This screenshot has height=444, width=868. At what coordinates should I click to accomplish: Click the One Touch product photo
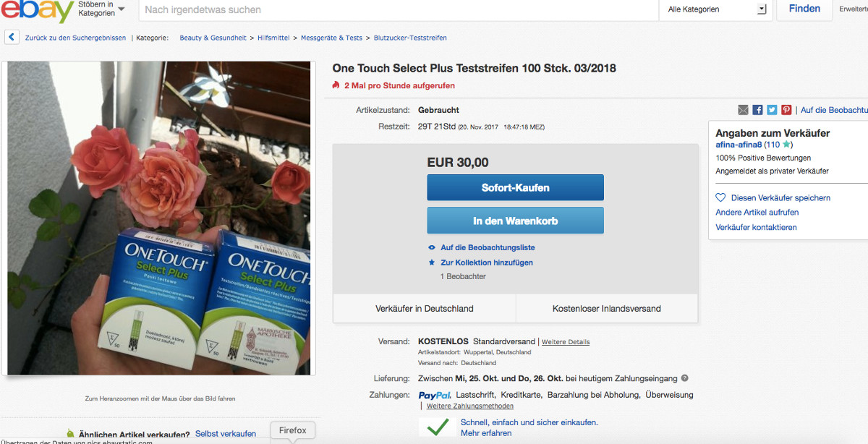158,218
